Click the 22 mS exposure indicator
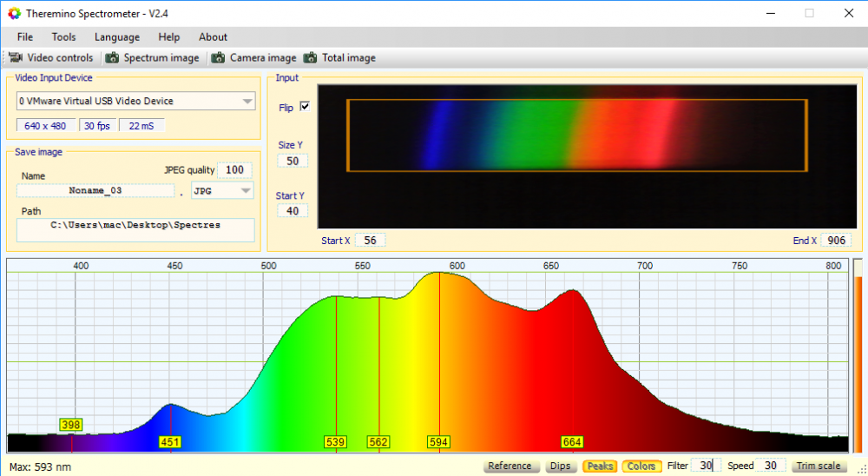 point(141,126)
